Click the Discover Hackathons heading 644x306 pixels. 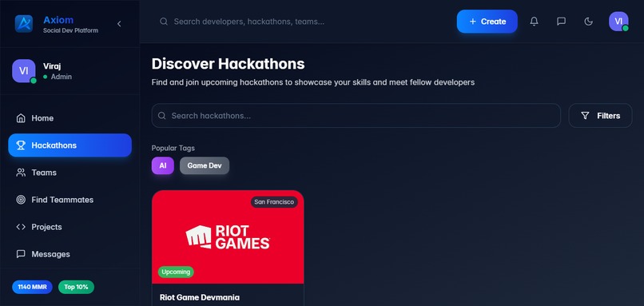click(228, 64)
